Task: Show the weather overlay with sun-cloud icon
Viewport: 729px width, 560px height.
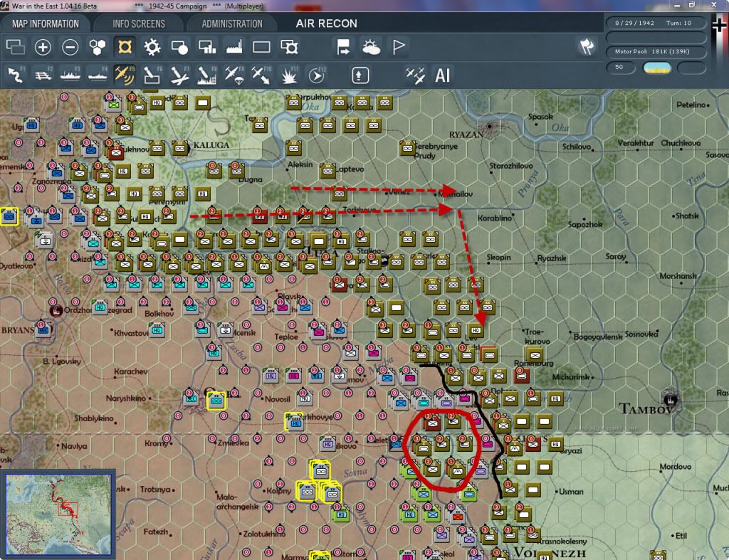Action: tap(371, 47)
